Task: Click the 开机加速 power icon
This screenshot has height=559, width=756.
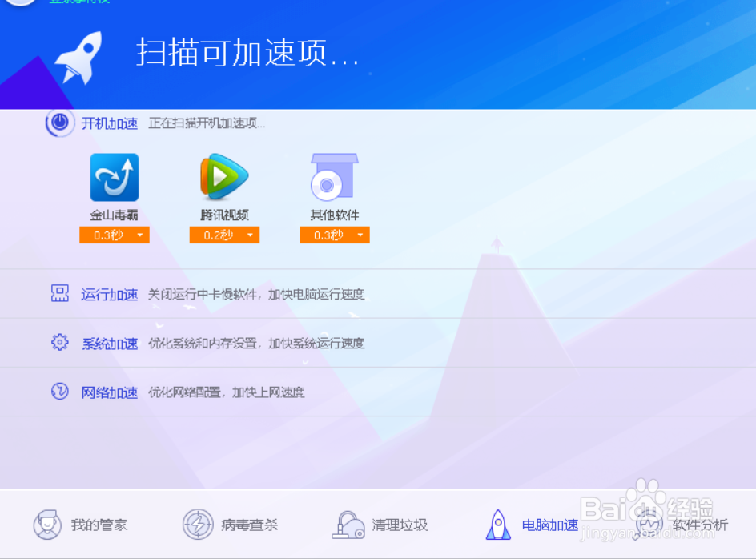Action: (59, 122)
